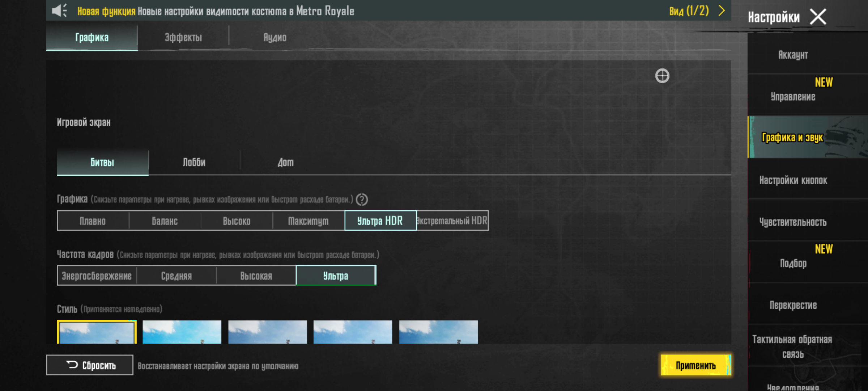
Task: Open Управление in the sidebar menu
Action: pos(793,96)
